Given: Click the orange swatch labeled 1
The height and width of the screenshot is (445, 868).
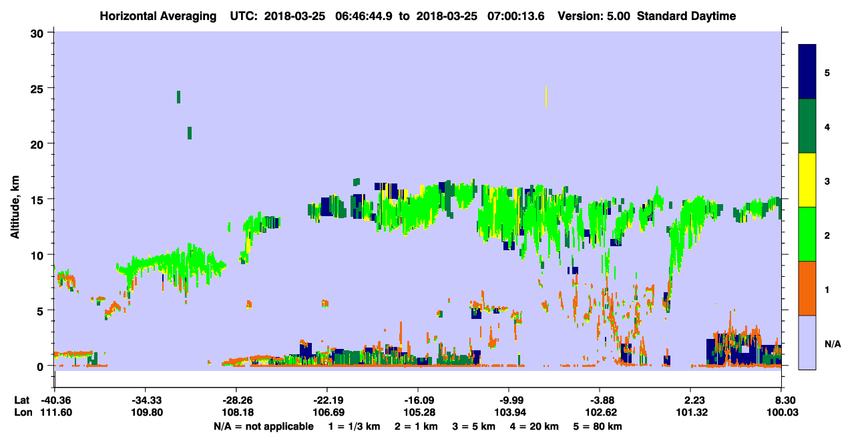Looking at the screenshot, I should click(x=807, y=288).
